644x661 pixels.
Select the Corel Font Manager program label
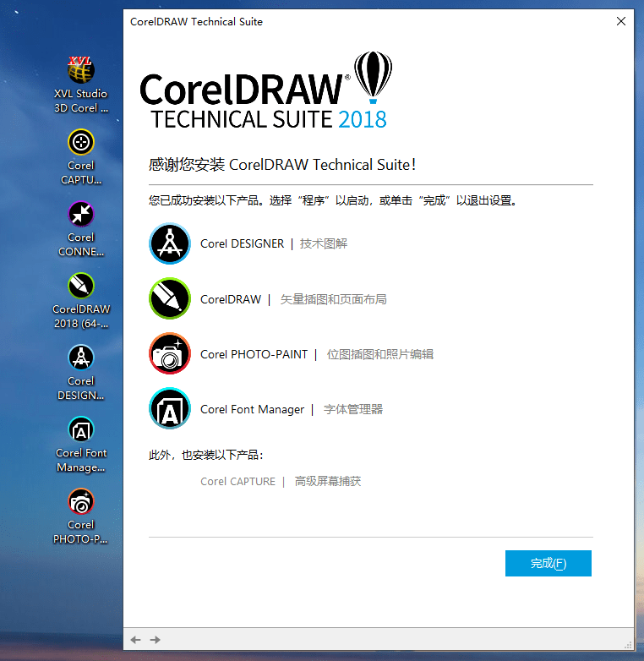[x=252, y=409]
